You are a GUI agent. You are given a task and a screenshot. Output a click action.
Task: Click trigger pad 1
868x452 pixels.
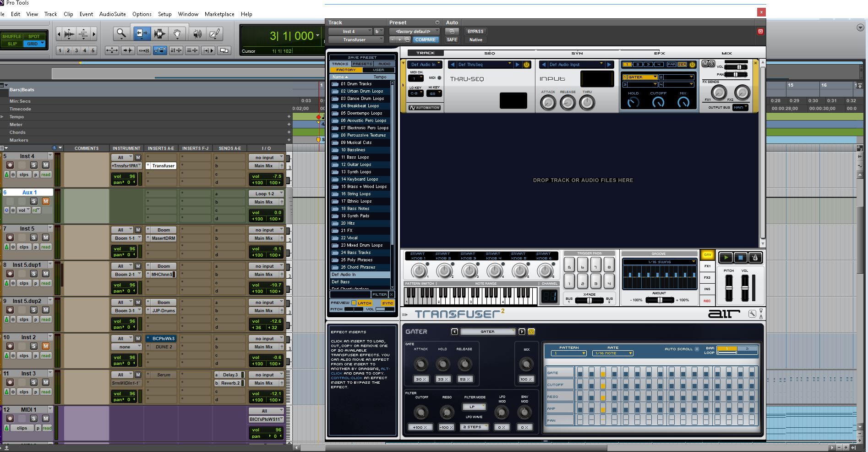tap(569, 281)
